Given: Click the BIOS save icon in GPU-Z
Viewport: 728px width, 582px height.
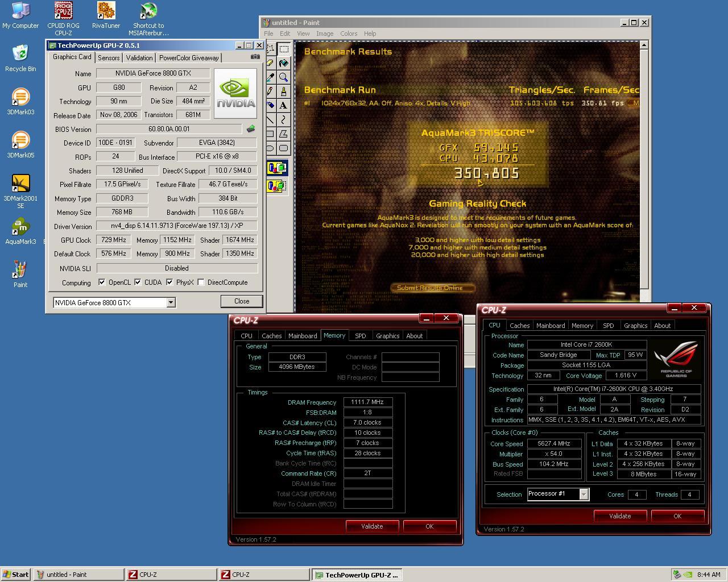Looking at the screenshot, I should (251, 129).
